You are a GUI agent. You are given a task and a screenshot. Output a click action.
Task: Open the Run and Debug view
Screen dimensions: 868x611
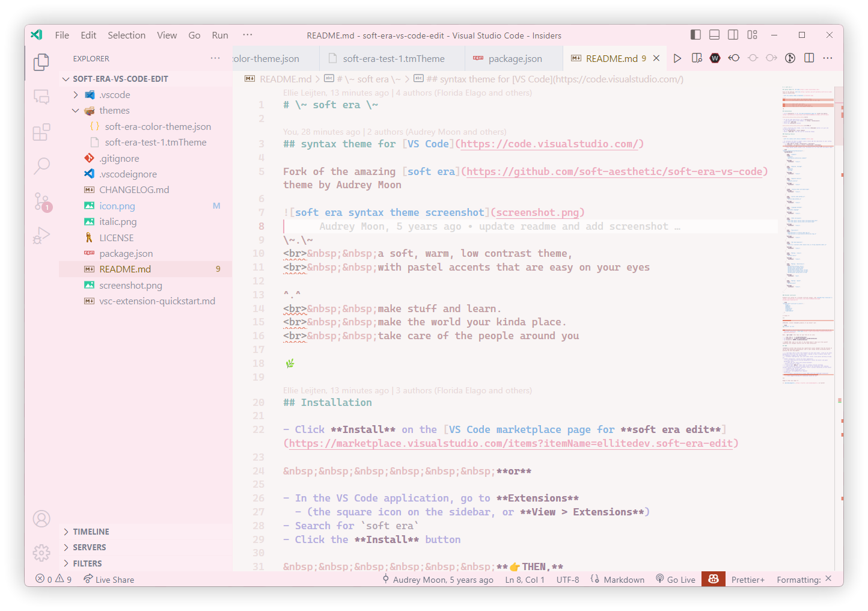[x=41, y=235]
